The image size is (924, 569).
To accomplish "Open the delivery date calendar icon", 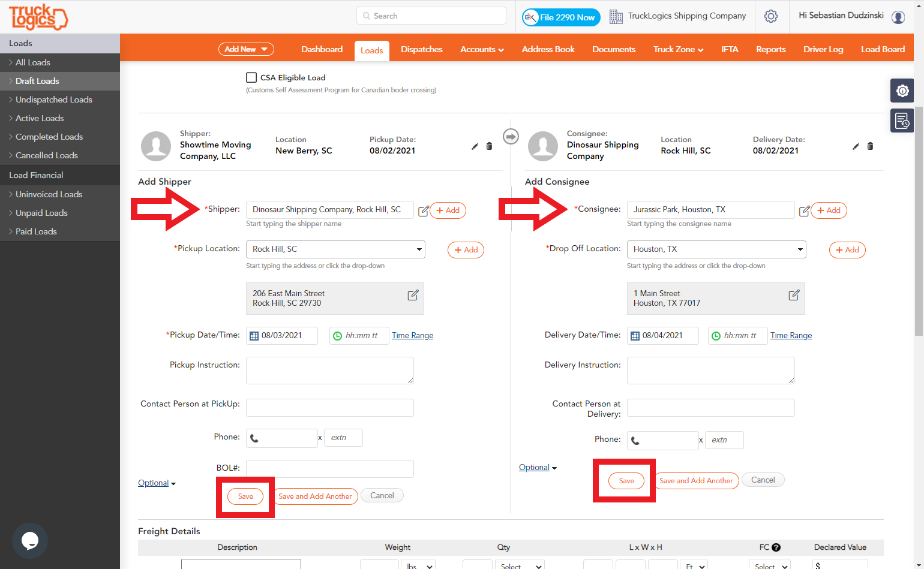I will (635, 336).
